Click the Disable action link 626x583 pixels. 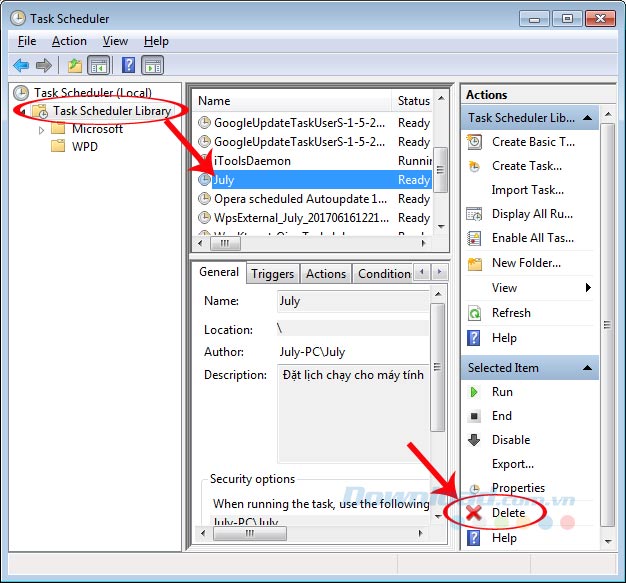(x=511, y=440)
